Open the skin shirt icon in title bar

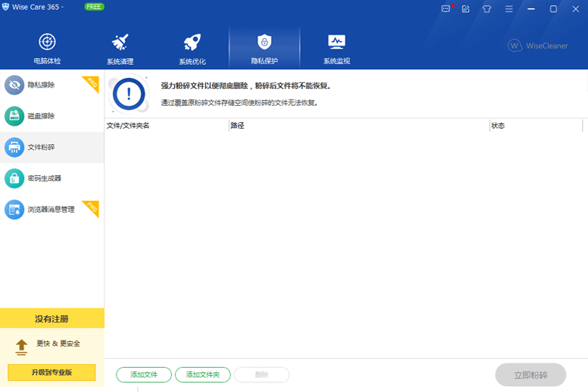pyautogui.click(x=486, y=9)
